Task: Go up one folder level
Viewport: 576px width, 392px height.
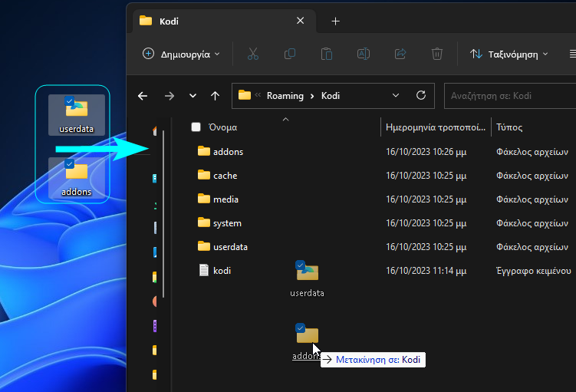Action: pos(215,96)
